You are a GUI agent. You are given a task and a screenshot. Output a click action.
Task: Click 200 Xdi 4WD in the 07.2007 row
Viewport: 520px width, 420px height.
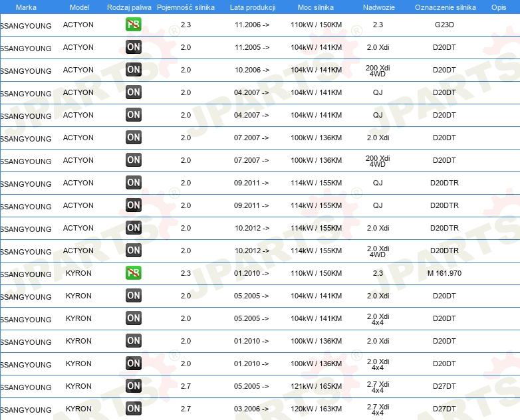[x=378, y=161]
